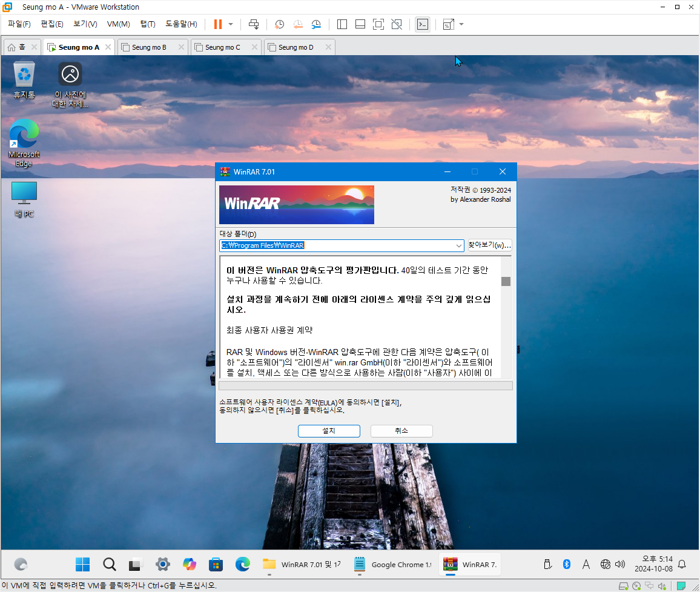
Task: Open the notification bell icon
Action: click(x=682, y=564)
